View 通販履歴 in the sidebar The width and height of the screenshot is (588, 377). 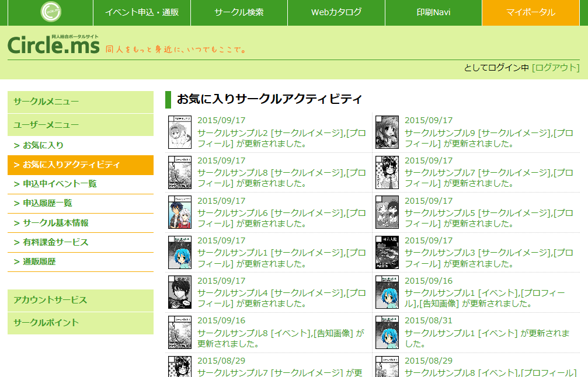click(81, 262)
